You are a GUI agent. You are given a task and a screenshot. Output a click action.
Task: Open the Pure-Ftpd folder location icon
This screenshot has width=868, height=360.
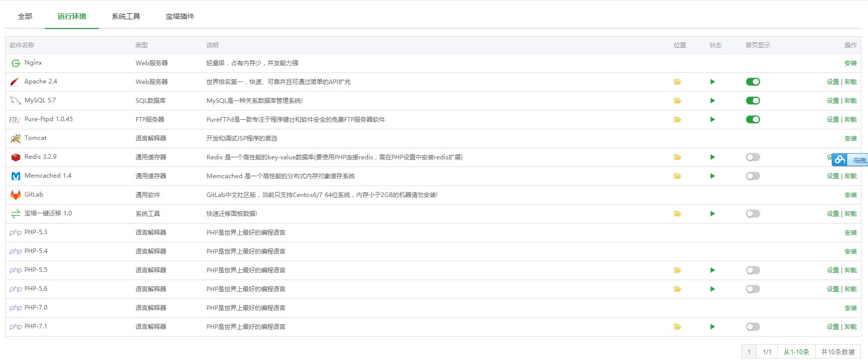click(677, 120)
